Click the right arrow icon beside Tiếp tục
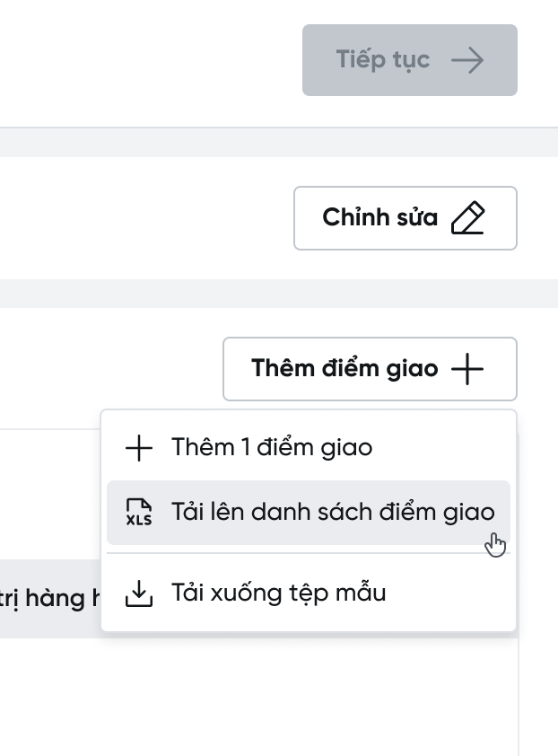The height and width of the screenshot is (756, 558). point(467,60)
